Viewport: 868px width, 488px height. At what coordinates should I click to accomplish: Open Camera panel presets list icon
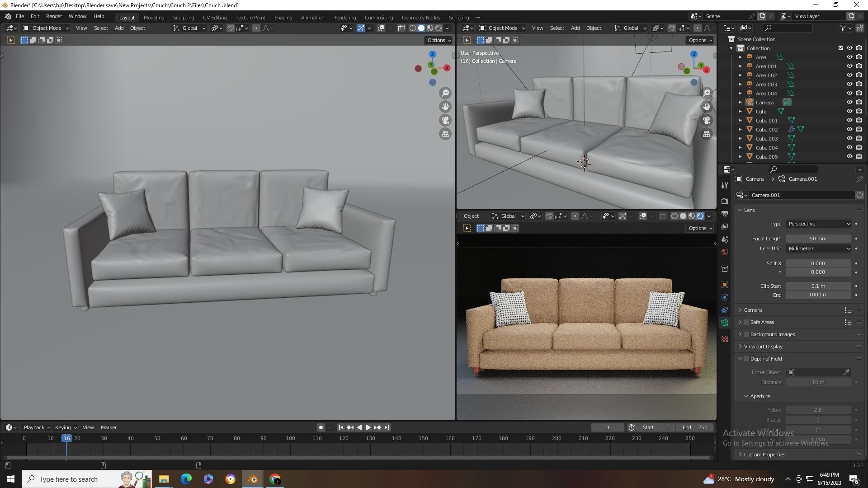click(848, 310)
